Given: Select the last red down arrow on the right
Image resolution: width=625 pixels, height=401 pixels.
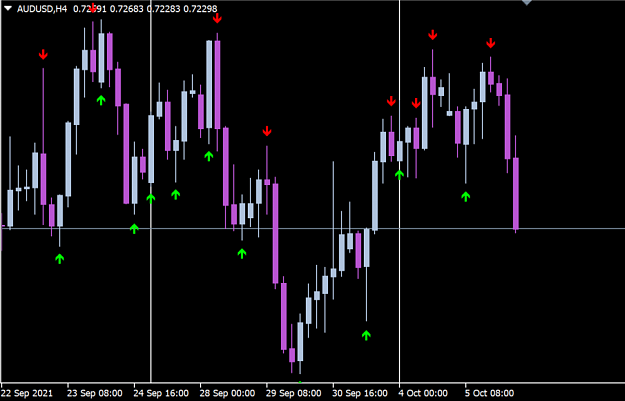Looking at the screenshot, I should [x=491, y=43].
